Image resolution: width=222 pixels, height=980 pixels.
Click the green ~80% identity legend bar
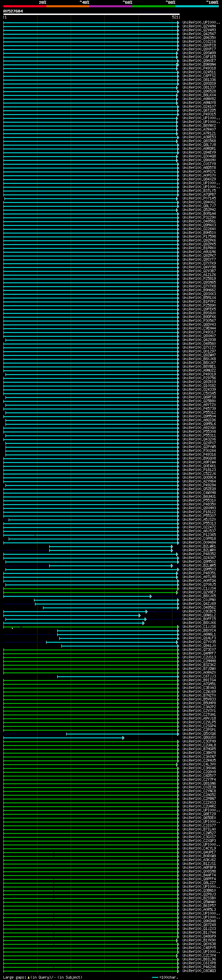tap(154, 6)
